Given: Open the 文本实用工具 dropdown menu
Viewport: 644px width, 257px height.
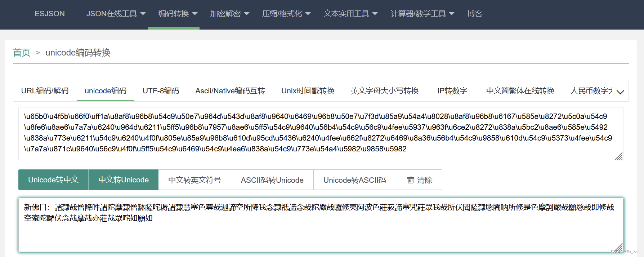Looking at the screenshot, I should pyautogui.click(x=350, y=14).
